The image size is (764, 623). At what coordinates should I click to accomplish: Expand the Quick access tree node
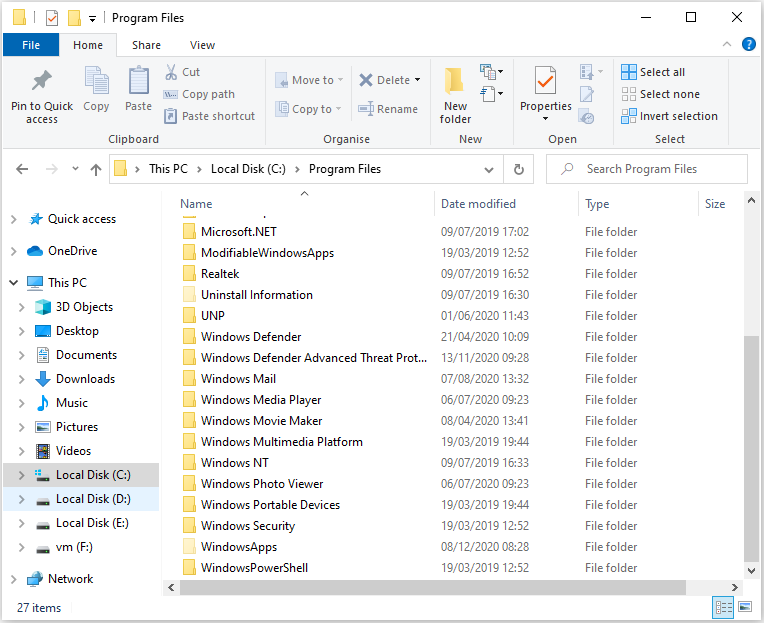(x=13, y=219)
